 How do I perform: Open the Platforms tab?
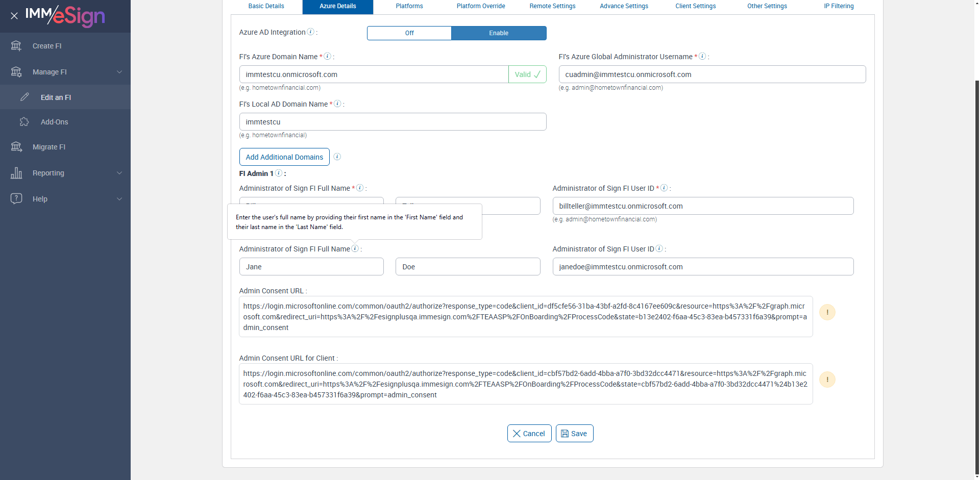409,6
